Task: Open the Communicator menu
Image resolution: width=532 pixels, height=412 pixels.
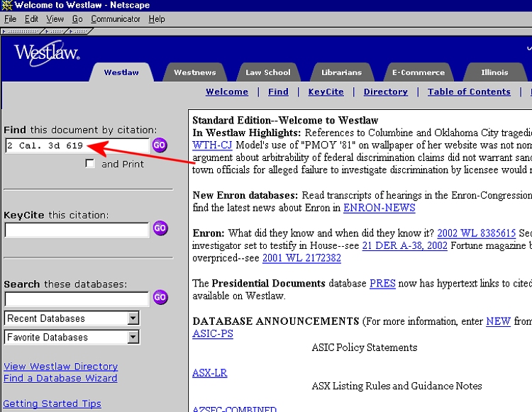Action: (116, 19)
